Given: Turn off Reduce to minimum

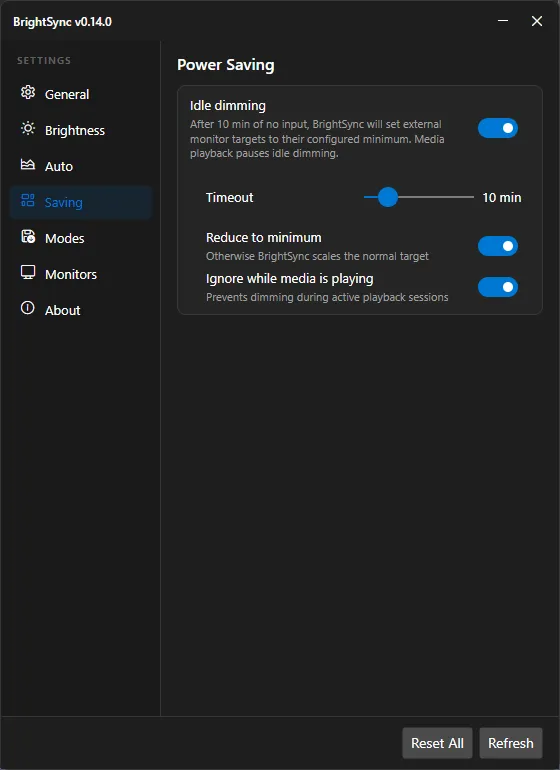Looking at the screenshot, I should [498, 246].
